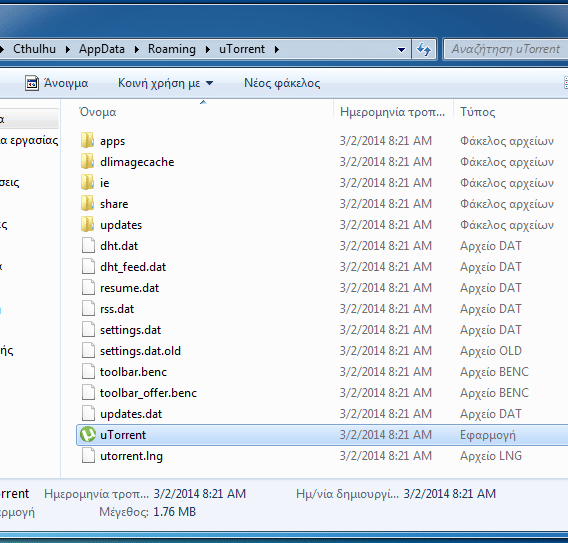The image size is (568, 543).
Task: Click the updates.dat file icon
Action: pyautogui.click(x=88, y=414)
